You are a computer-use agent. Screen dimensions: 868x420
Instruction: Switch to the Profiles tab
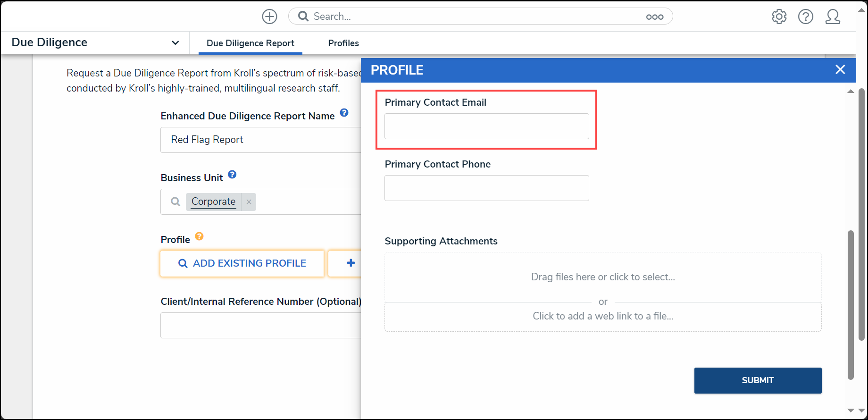(343, 43)
